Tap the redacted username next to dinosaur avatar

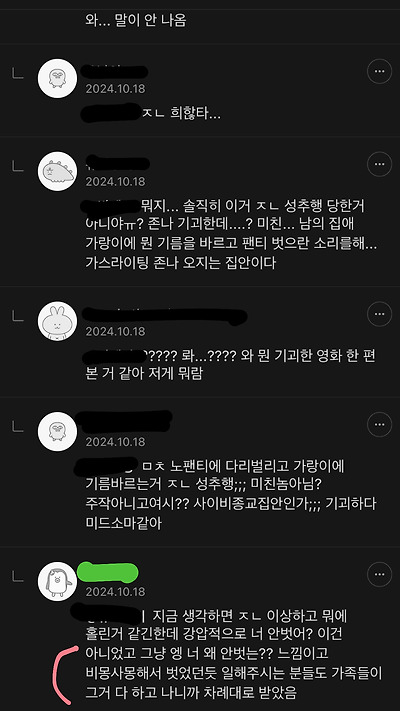(x=117, y=163)
